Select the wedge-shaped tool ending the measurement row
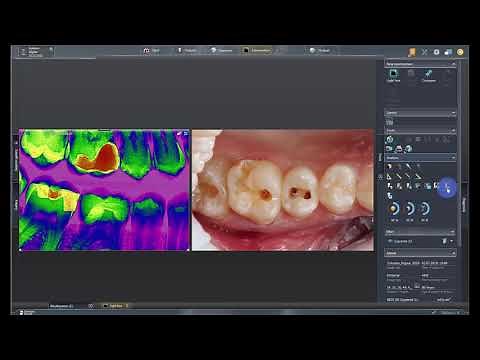Image resolution: width=480 pixels, height=360 pixels. tap(418, 176)
